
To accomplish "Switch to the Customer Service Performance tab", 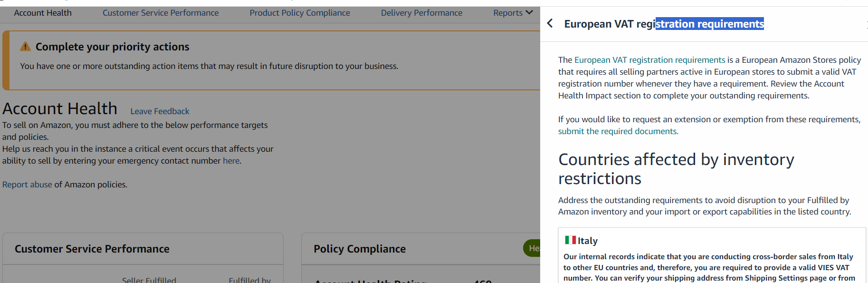I will [x=161, y=13].
